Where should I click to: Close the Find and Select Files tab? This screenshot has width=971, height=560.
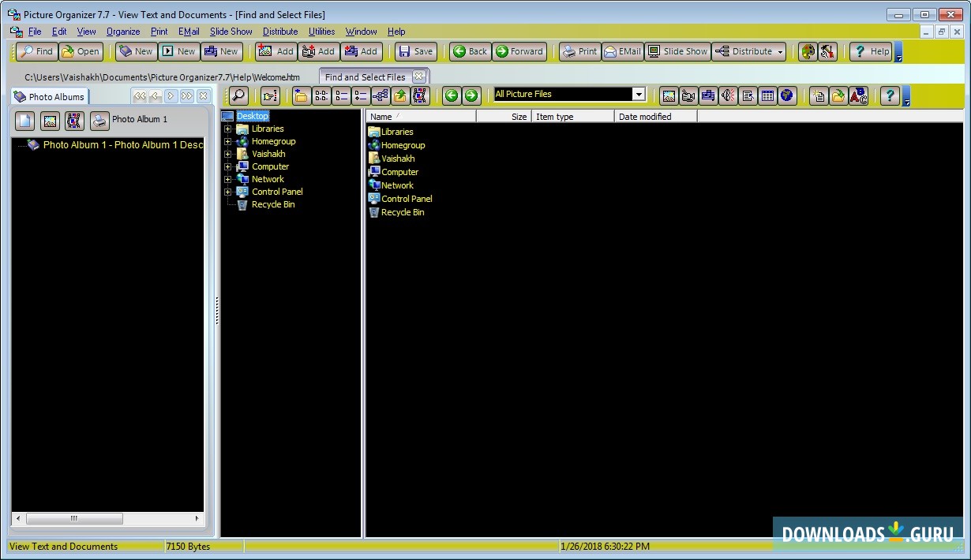pyautogui.click(x=418, y=77)
